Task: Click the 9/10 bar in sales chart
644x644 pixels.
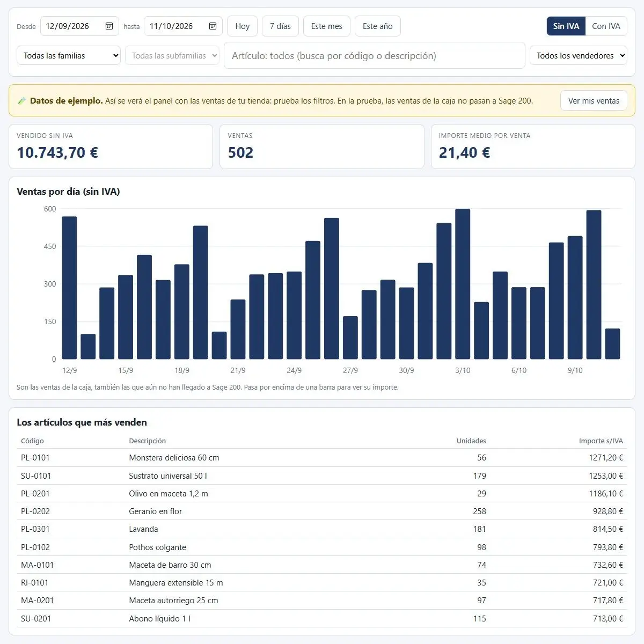Action: pos(575,297)
